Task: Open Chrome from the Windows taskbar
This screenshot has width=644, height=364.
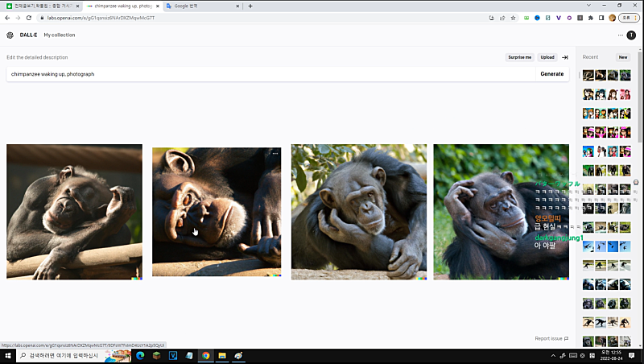Action: coord(205,355)
